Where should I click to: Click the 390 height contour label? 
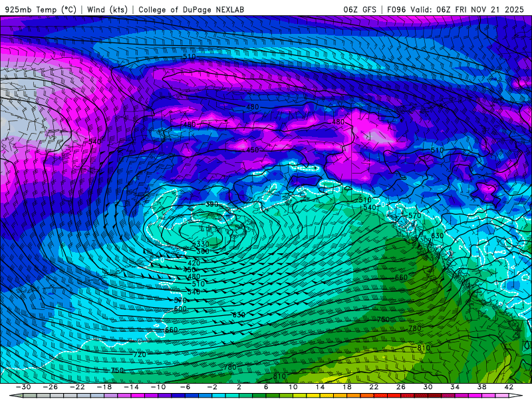(x=211, y=204)
